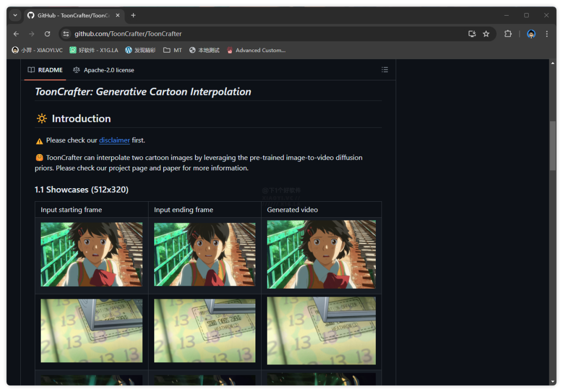Click the page vertical scrollbar thumb
563x392 pixels.
pos(553,146)
